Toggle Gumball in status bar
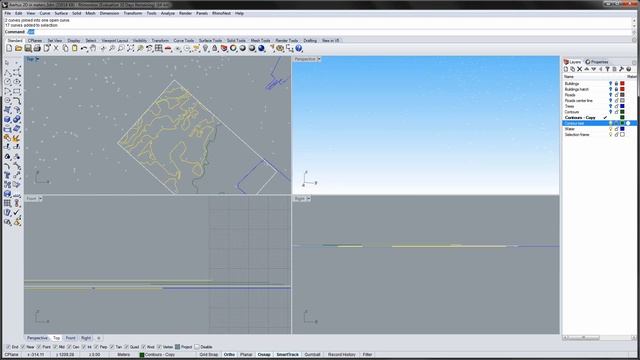Viewport: 640px width, 360px height. 312,355
